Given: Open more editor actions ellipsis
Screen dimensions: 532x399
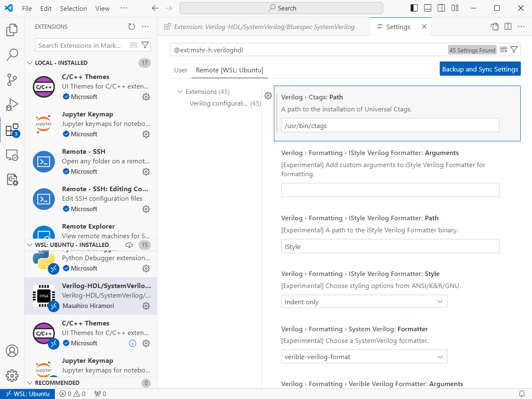Looking at the screenshot, I should coord(521,27).
